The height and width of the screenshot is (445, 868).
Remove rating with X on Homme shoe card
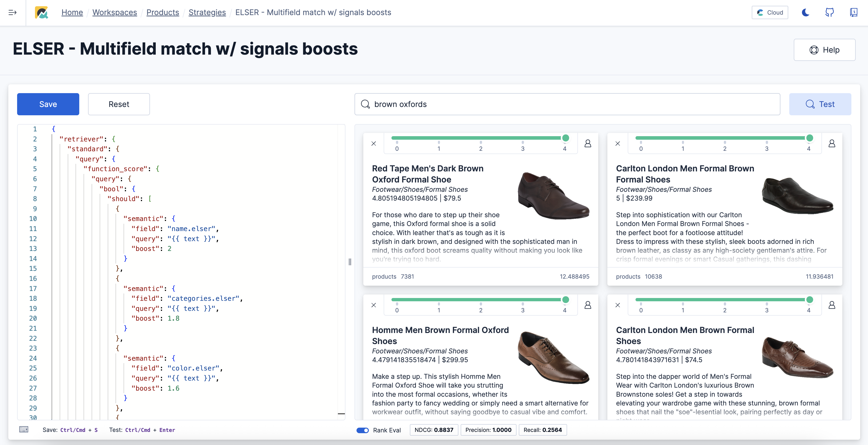(x=374, y=305)
